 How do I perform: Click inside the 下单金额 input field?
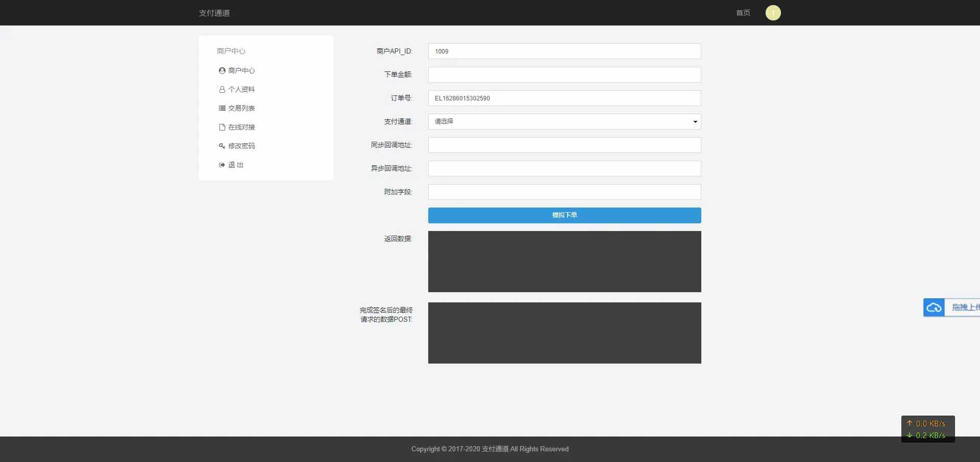564,74
